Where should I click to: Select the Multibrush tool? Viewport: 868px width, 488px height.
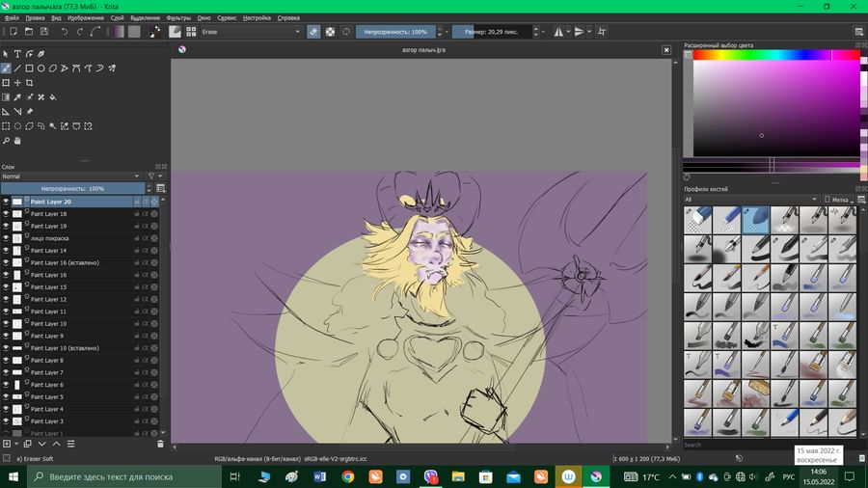click(x=112, y=68)
